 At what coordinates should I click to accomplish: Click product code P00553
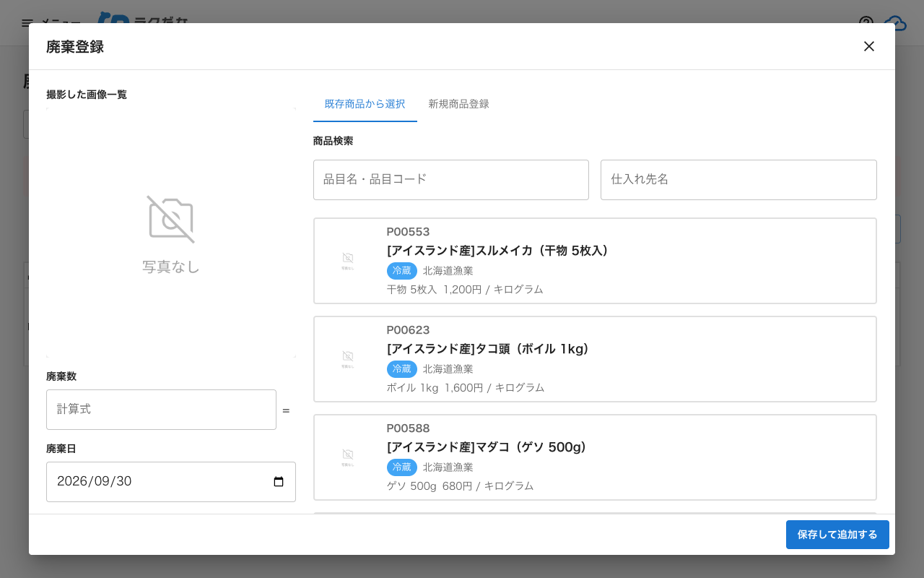[x=409, y=232]
